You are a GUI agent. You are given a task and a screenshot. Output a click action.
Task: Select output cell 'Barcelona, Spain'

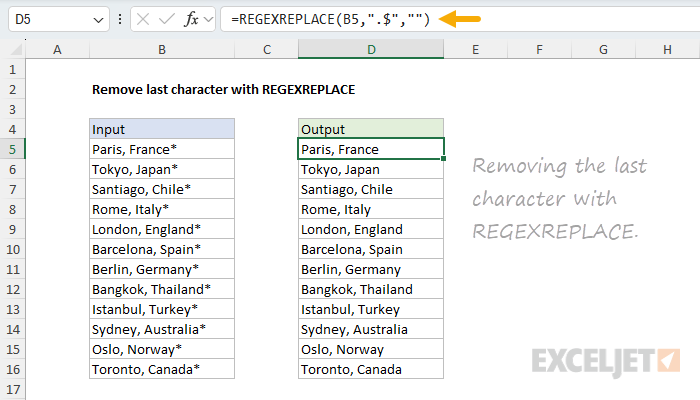click(x=371, y=249)
